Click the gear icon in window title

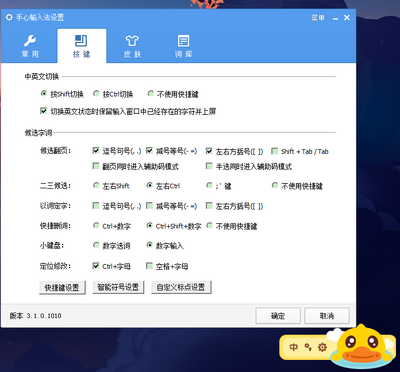point(9,17)
